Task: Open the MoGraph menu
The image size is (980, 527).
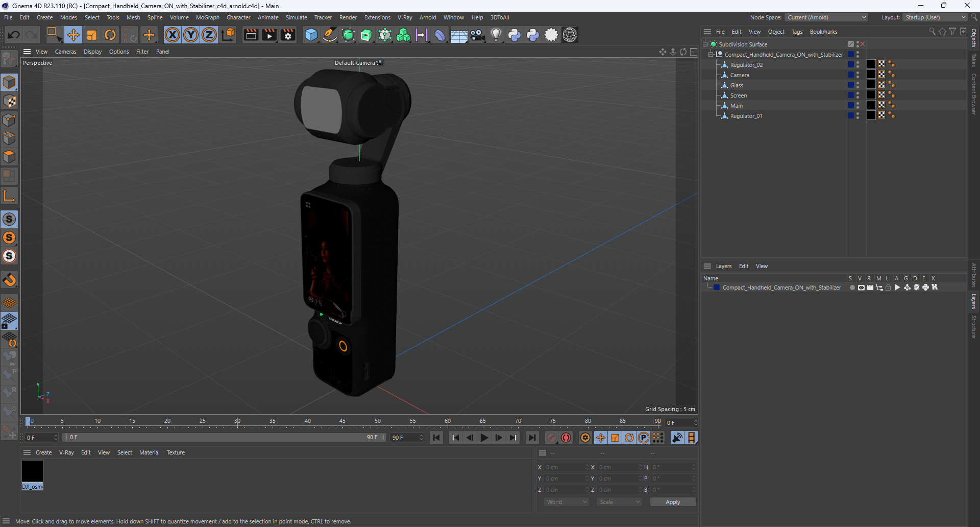Action: pos(207,17)
